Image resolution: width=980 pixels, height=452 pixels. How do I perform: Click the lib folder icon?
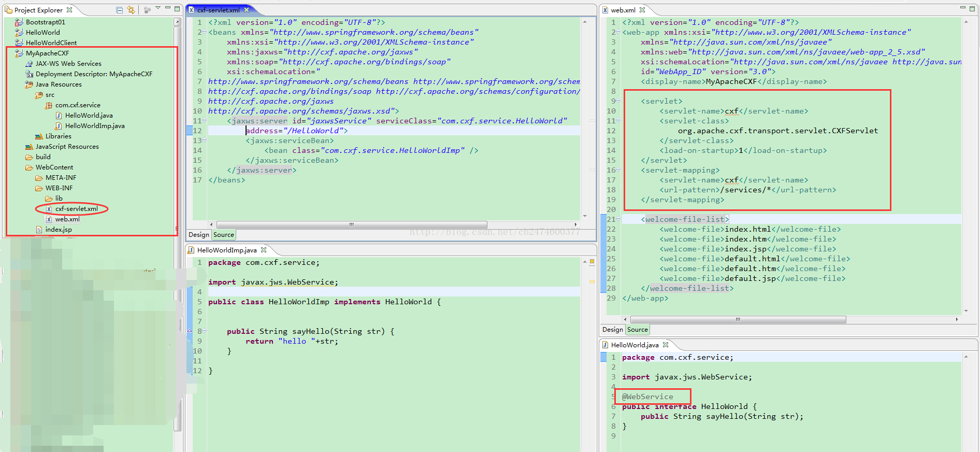coord(49,199)
